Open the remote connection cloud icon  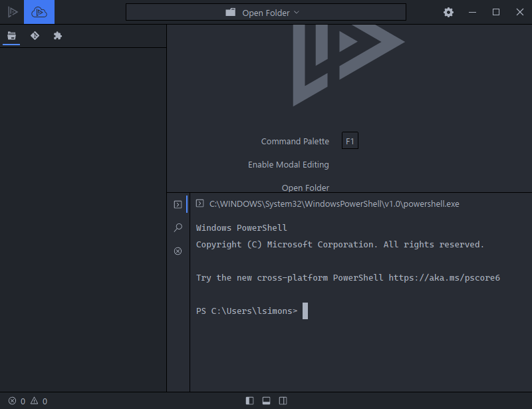[x=39, y=12]
